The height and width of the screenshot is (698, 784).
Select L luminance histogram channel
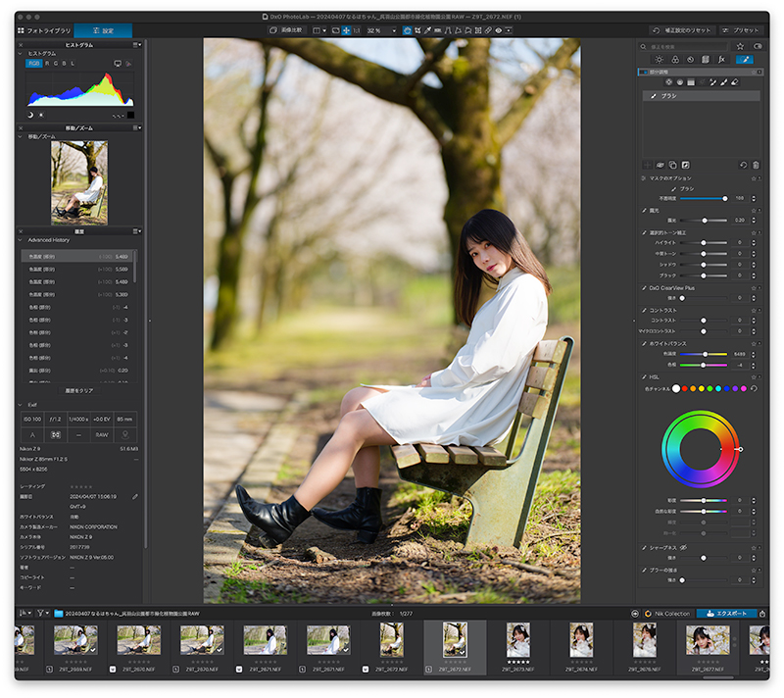(x=73, y=64)
